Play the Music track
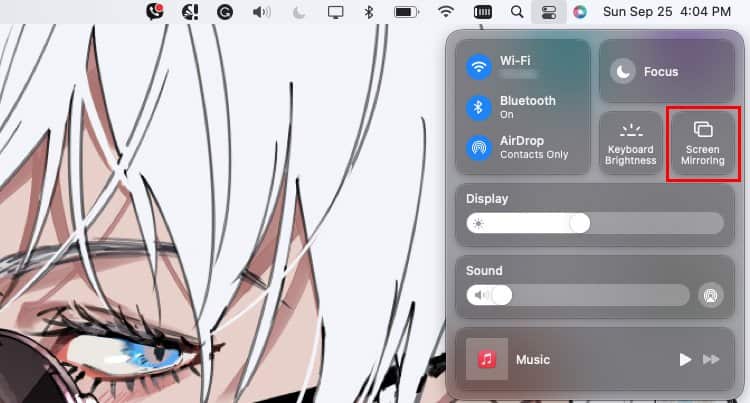 click(x=685, y=359)
